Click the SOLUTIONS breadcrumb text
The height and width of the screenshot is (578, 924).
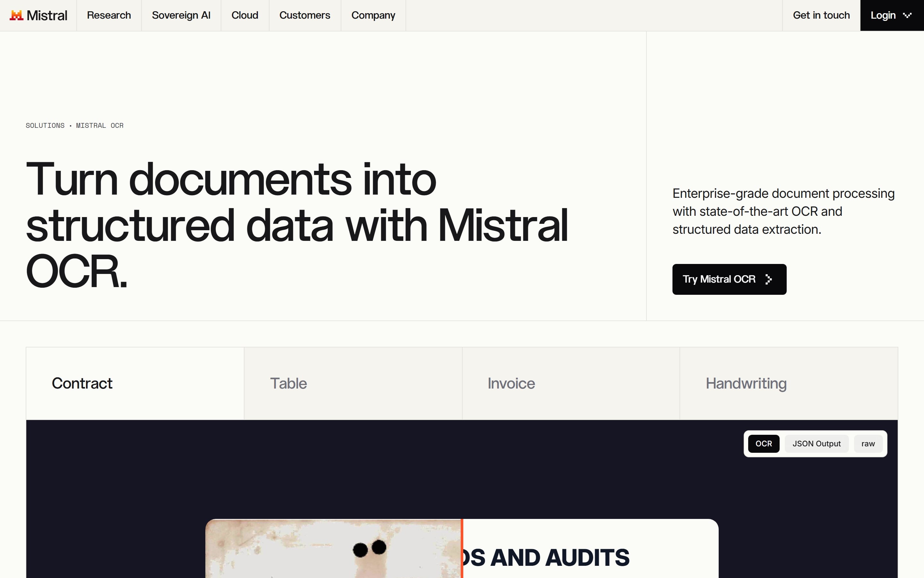click(x=45, y=125)
